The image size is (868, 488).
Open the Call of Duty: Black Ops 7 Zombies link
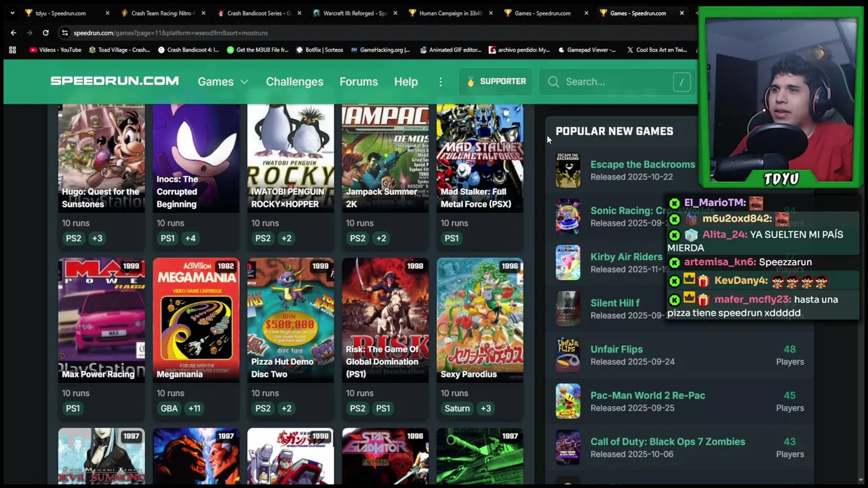[667, 441]
